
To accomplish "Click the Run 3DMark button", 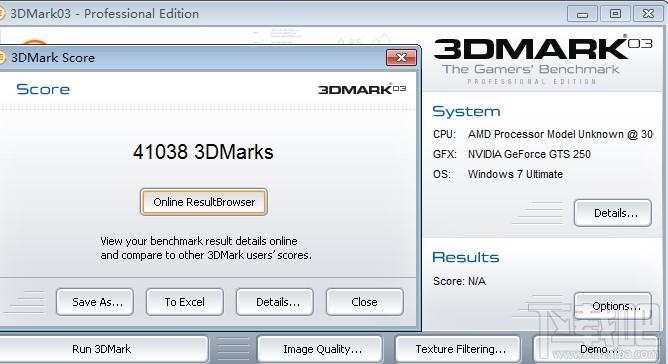I will click(x=101, y=350).
